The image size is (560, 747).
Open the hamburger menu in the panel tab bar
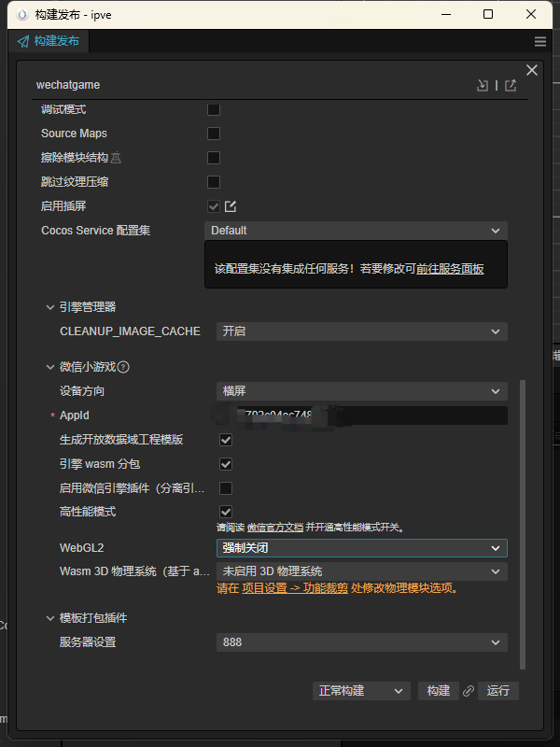540,41
